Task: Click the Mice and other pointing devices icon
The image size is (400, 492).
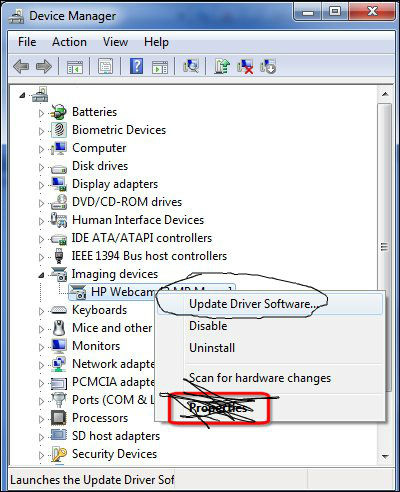Action: (x=59, y=328)
